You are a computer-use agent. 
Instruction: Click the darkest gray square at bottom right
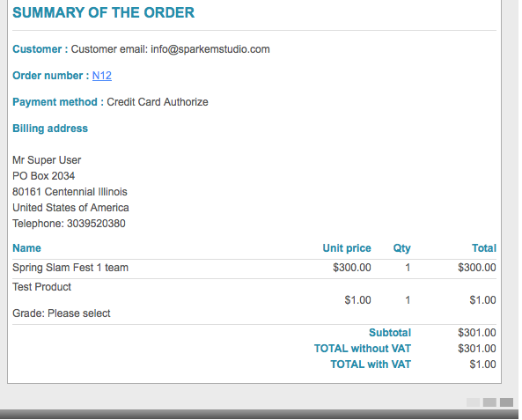[x=506, y=402]
